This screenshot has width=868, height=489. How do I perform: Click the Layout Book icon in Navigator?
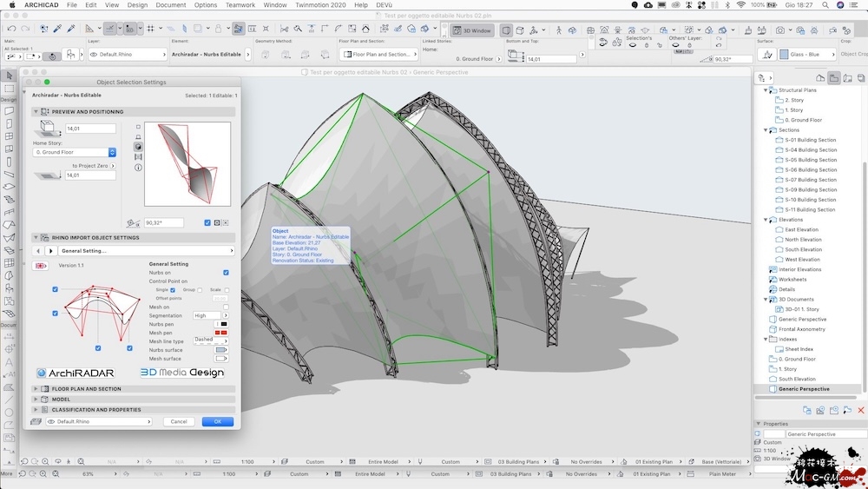point(847,78)
